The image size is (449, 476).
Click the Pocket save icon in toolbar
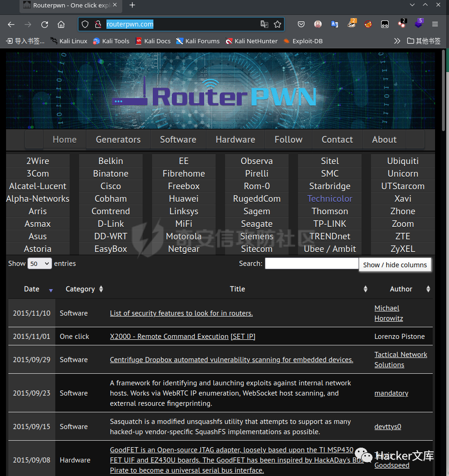coord(301,24)
